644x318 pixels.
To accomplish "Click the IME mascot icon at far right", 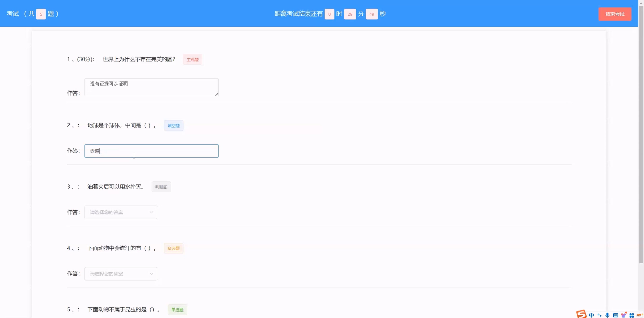I will point(640,315).
